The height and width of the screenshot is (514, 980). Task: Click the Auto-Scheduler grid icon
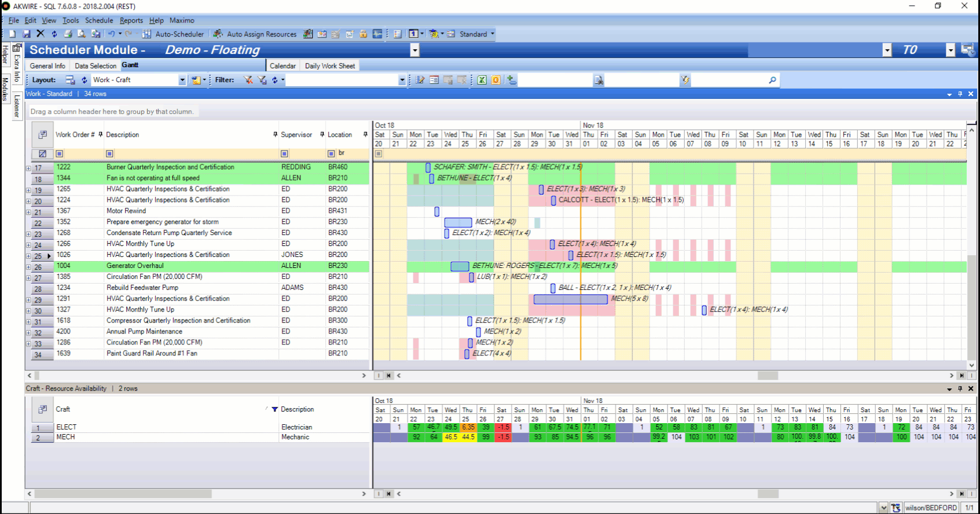coord(147,34)
